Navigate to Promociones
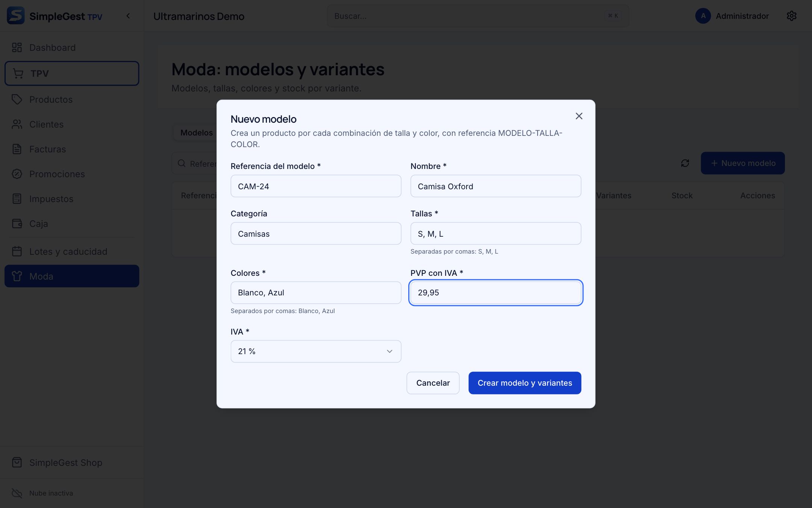The image size is (812, 508). pos(72,174)
